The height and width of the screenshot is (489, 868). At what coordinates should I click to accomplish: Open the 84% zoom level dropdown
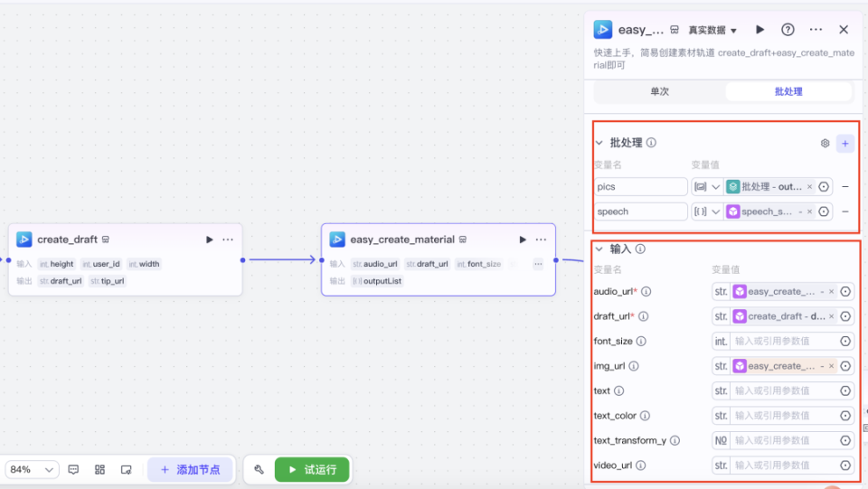tap(32, 470)
